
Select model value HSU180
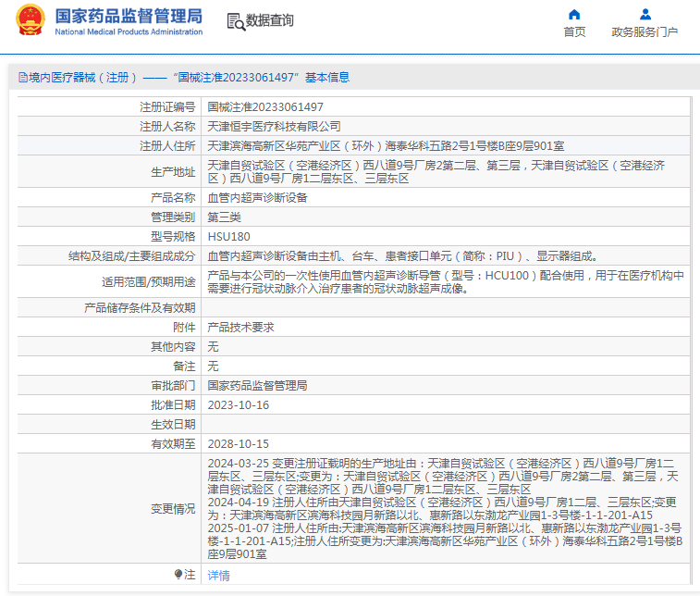(229, 237)
